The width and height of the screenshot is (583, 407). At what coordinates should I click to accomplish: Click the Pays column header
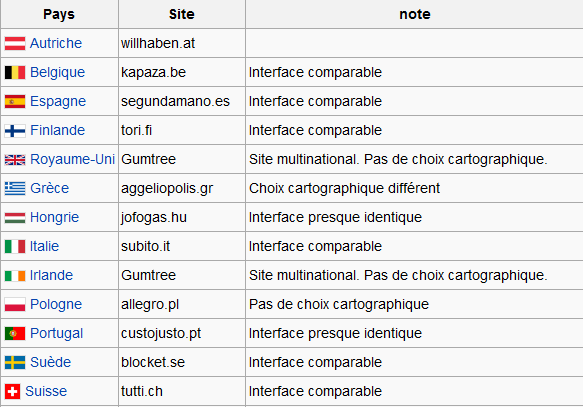tap(59, 14)
